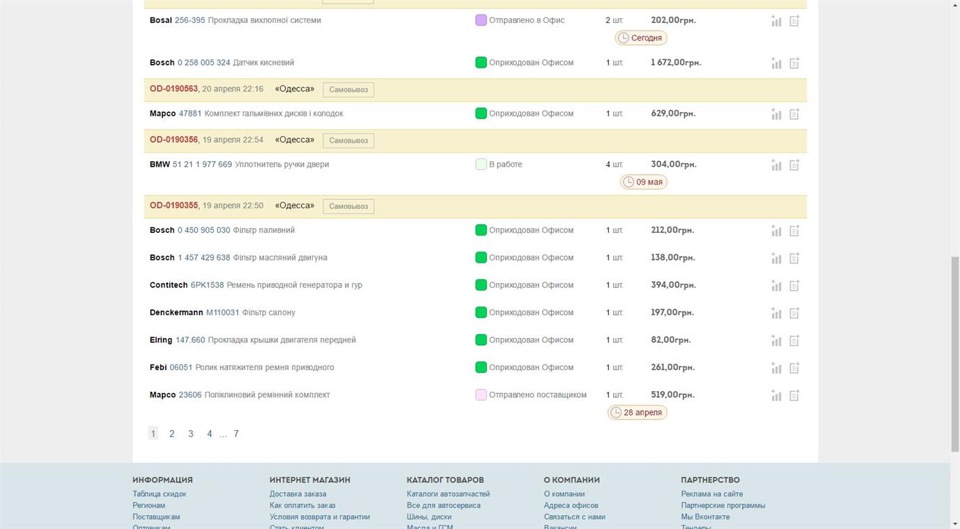Open note icon for Mapco 23606 row
960x529 pixels.
(794, 396)
